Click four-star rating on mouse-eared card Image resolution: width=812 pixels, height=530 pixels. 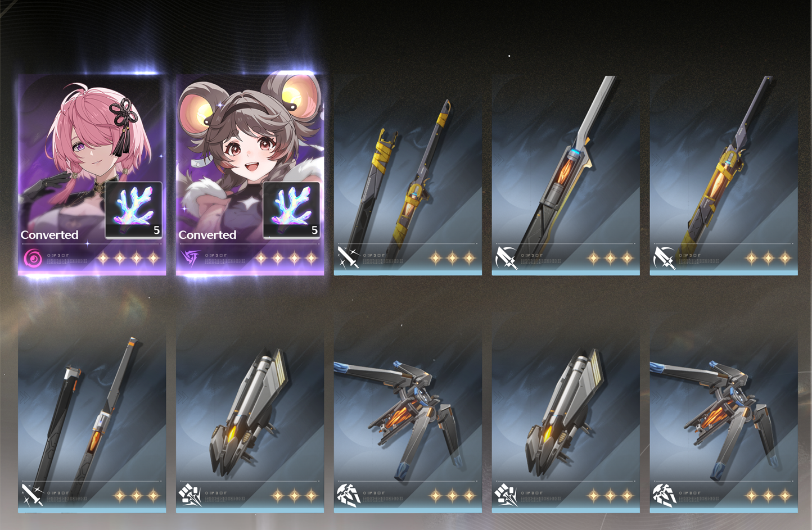tap(286, 259)
